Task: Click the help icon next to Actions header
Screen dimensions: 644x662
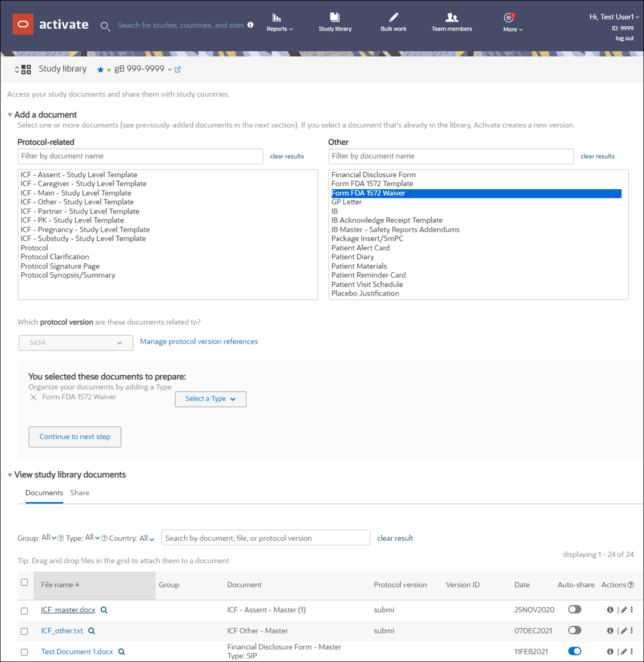Action: click(x=631, y=585)
